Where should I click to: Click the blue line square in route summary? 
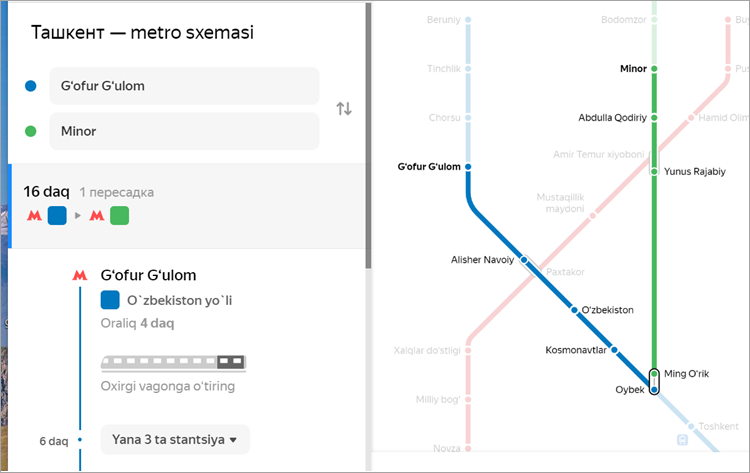(57, 216)
